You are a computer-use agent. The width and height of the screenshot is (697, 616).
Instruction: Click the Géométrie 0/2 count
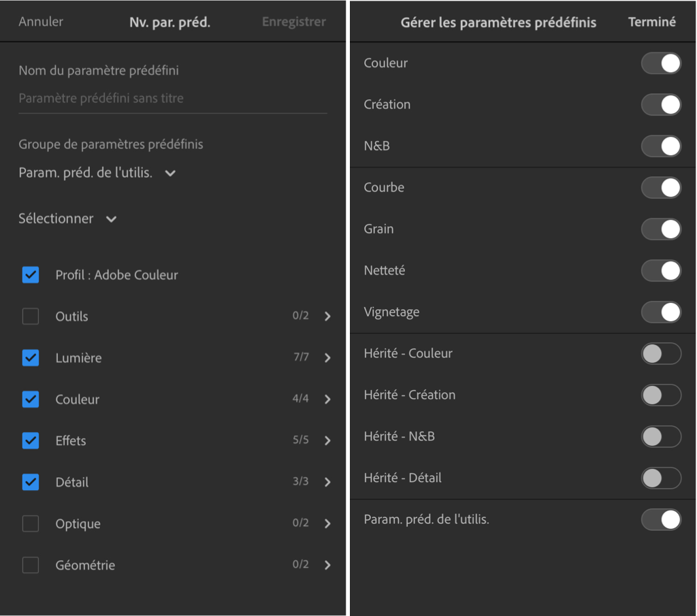pos(300,564)
